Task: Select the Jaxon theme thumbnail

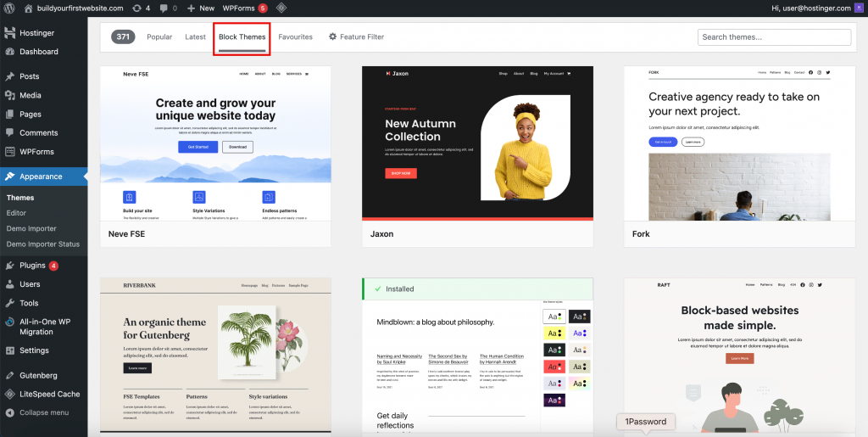Action: click(477, 143)
